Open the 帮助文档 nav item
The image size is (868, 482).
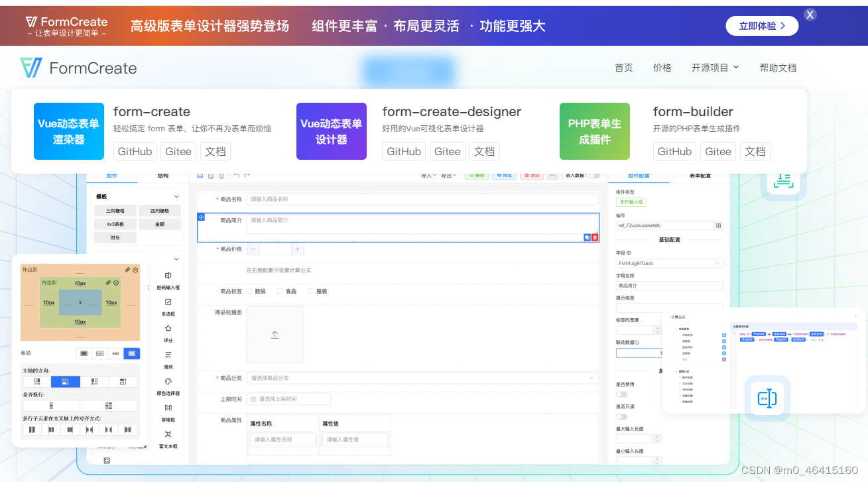coord(778,68)
